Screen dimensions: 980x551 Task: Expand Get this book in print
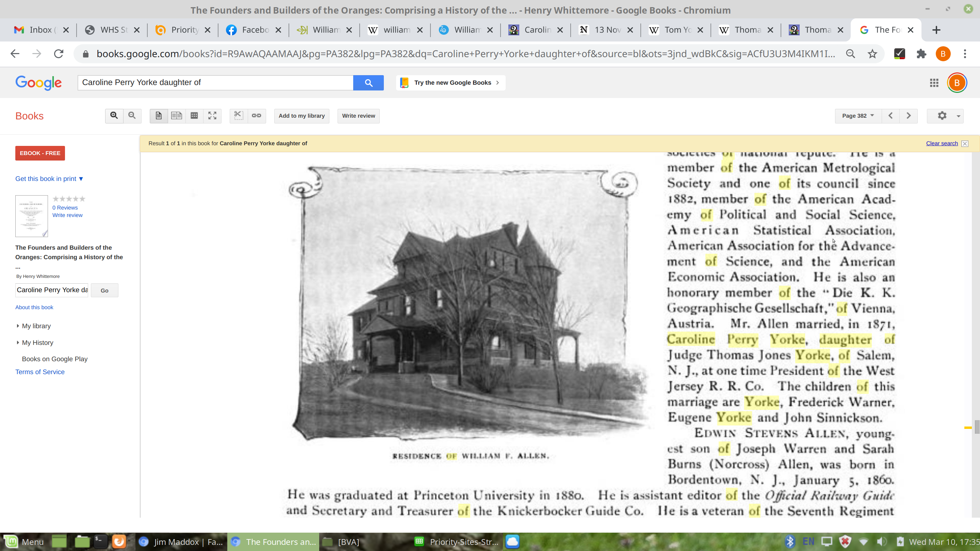(49, 179)
